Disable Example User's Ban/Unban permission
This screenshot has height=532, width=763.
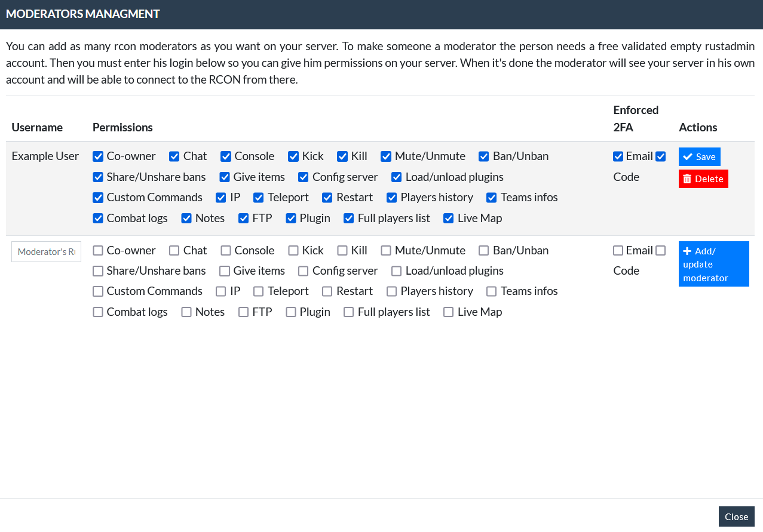pos(484,156)
